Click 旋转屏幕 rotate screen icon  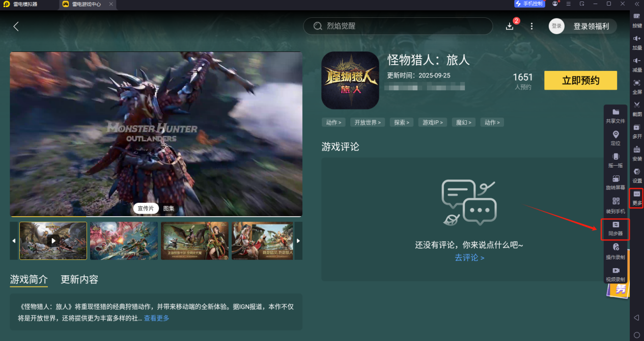tap(615, 182)
